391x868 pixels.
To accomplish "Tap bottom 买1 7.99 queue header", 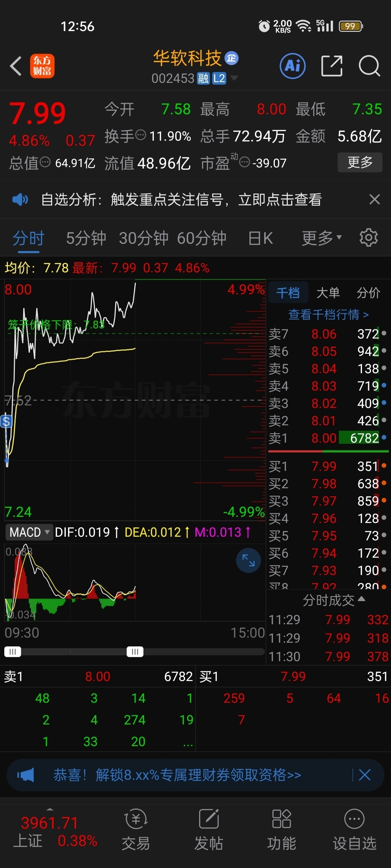I will tap(294, 676).
